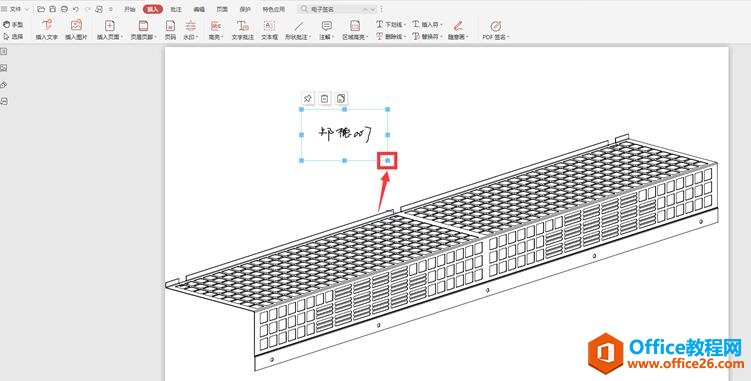Click the copy icon above the signature
This screenshot has width=751, height=381.
341,98
